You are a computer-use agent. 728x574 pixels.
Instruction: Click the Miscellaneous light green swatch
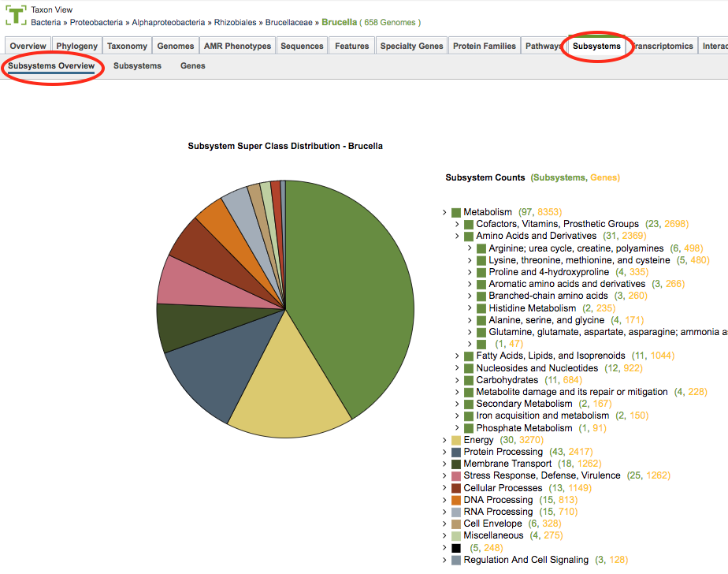[x=456, y=536]
